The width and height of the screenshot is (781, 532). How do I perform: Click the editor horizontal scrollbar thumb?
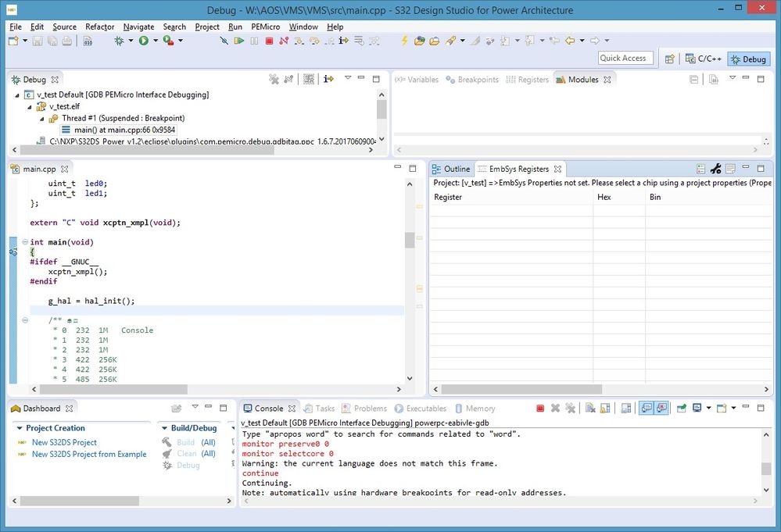(113, 389)
